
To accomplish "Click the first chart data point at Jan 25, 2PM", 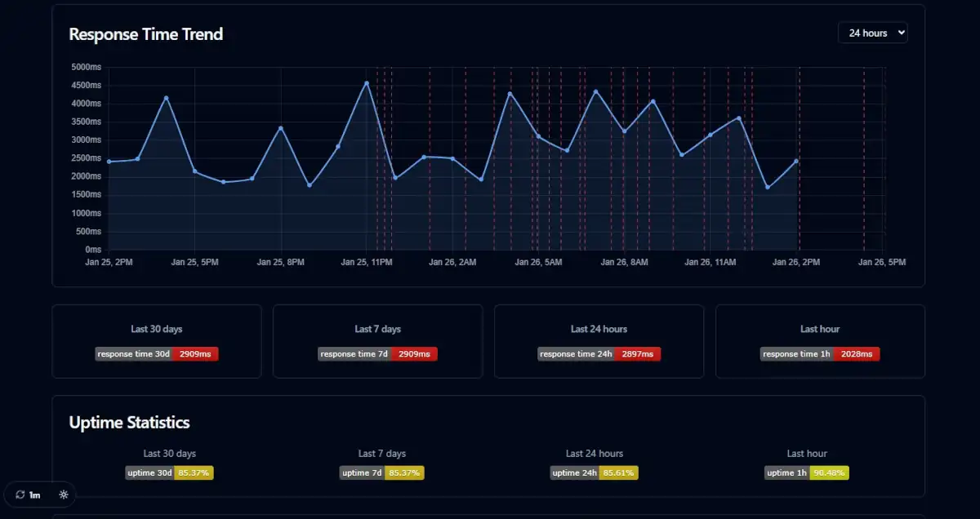I will 109,162.
